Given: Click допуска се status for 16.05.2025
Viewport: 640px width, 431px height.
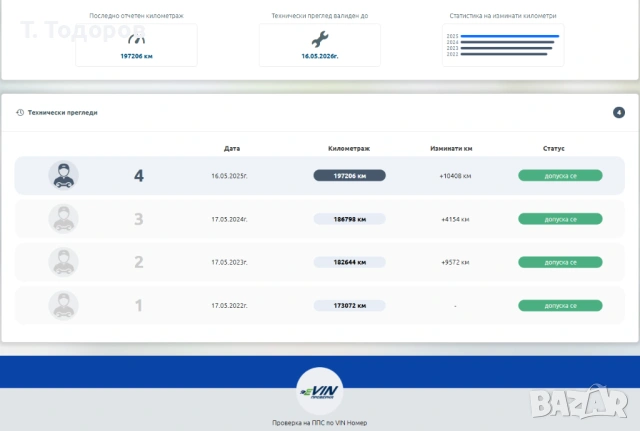Looking at the screenshot, I should tap(560, 175).
